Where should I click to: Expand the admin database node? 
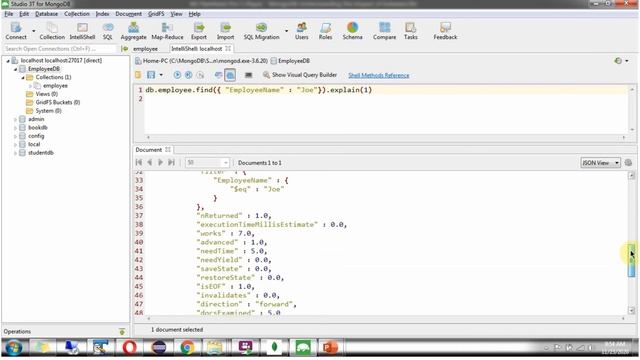click(x=16, y=119)
